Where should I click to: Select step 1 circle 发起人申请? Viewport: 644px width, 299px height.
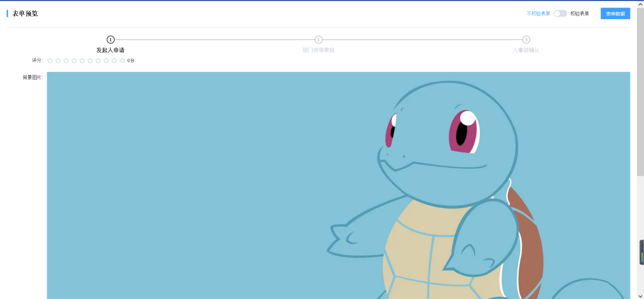[x=111, y=40]
